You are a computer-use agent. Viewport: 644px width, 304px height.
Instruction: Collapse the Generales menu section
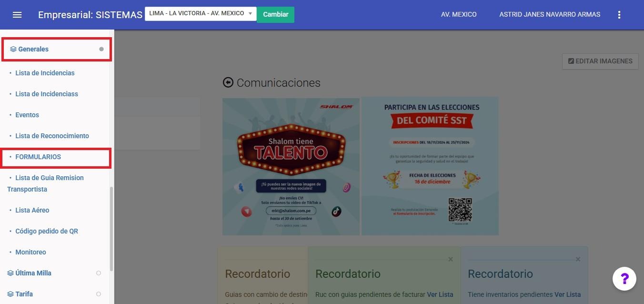(101, 49)
